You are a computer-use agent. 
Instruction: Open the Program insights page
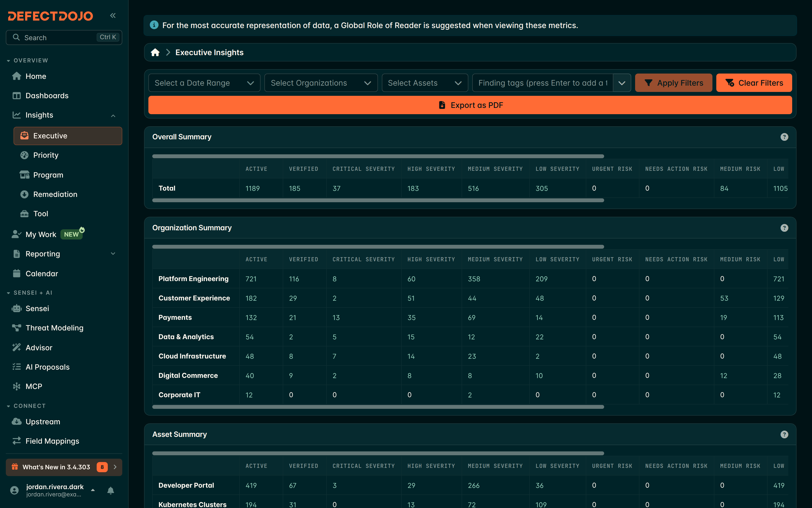pyautogui.click(x=67, y=175)
